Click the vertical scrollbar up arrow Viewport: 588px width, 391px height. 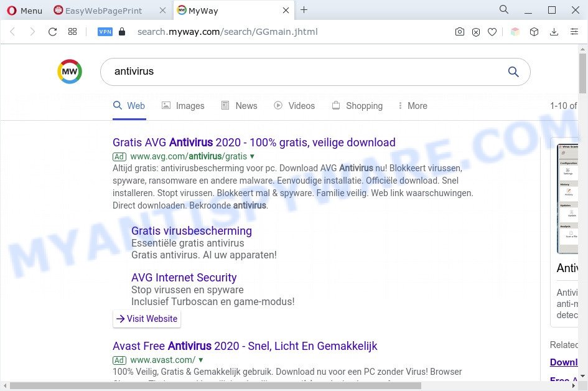coord(582,49)
